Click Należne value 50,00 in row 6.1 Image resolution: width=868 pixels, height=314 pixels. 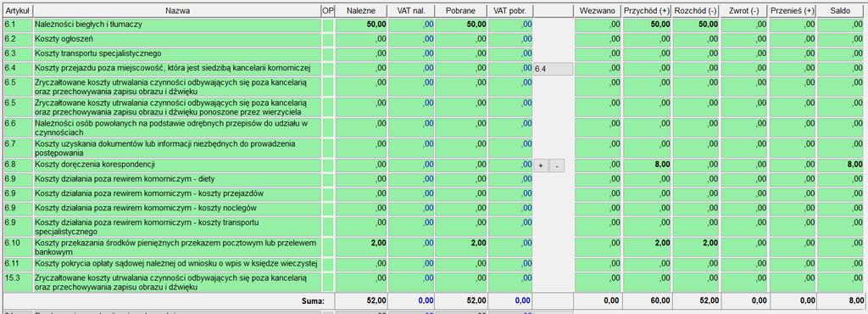pos(361,25)
